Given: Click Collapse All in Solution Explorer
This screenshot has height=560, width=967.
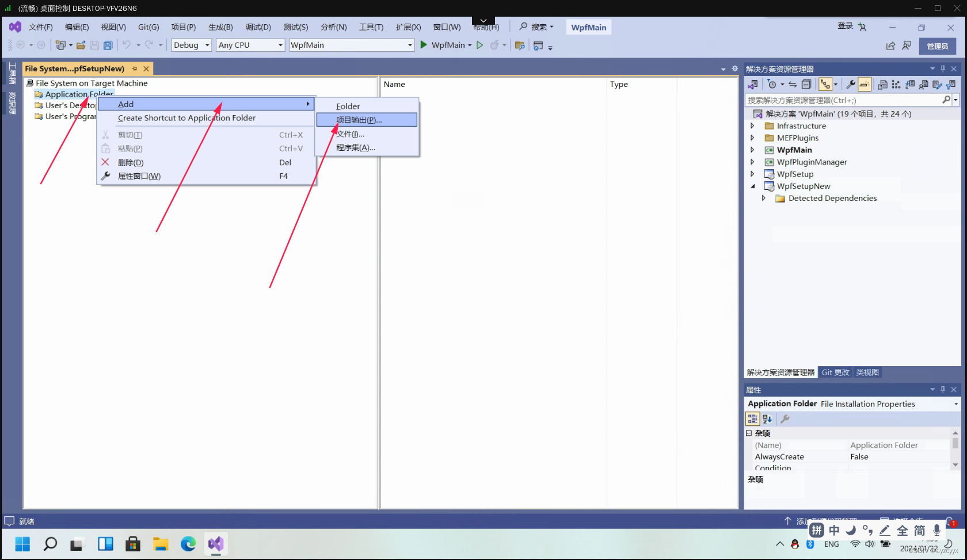Looking at the screenshot, I should pyautogui.click(x=806, y=85).
